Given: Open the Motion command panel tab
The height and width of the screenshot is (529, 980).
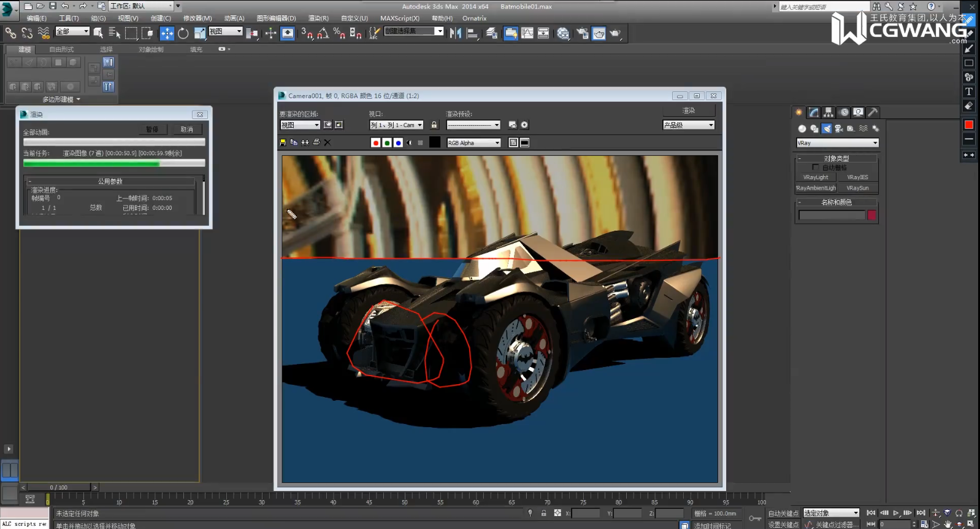Looking at the screenshot, I should (x=844, y=112).
